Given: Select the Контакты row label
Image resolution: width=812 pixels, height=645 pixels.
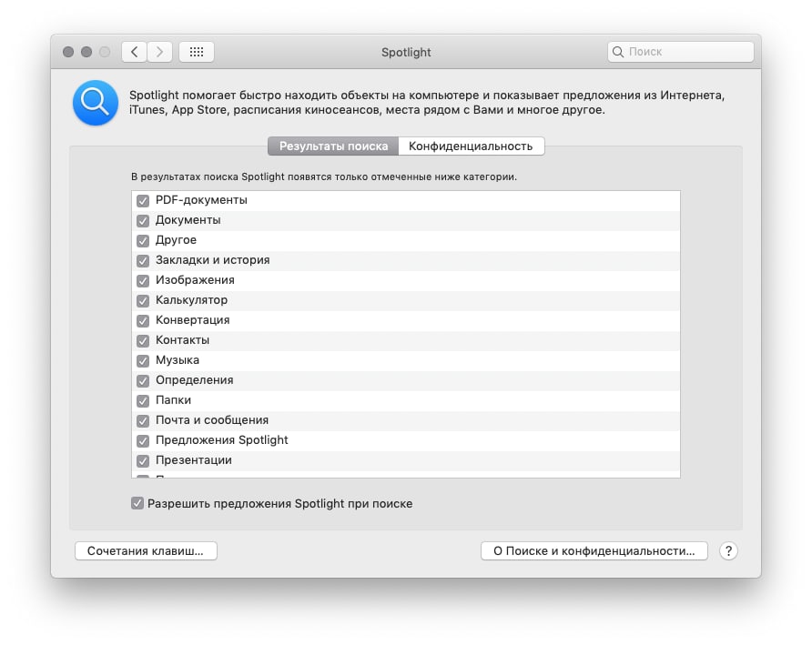Looking at the screenshot, I should 182,340.
